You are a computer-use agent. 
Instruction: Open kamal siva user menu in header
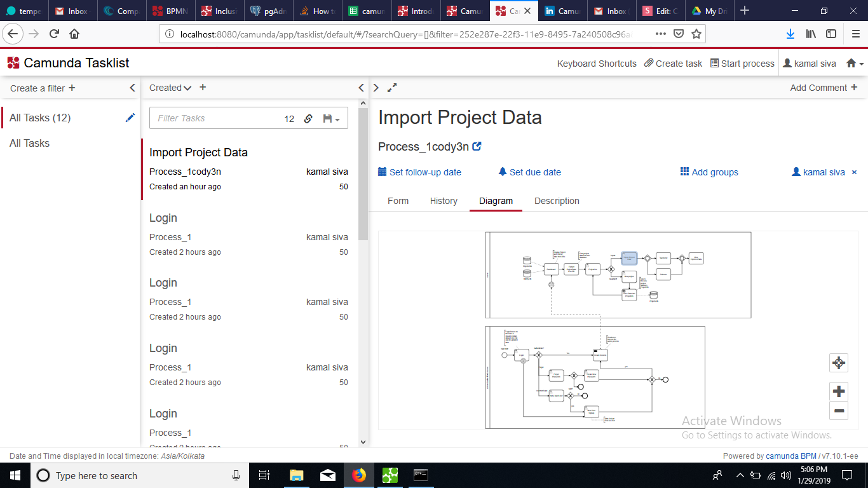click(x=811, y=64)
